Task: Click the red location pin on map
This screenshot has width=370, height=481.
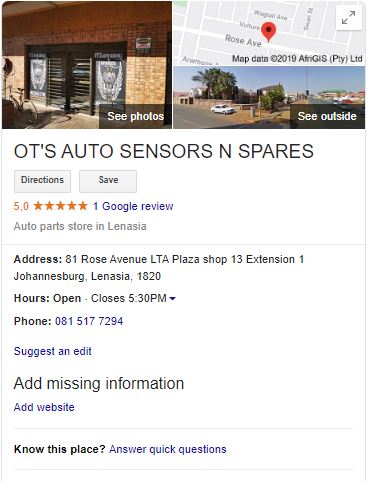Action: 268,32
